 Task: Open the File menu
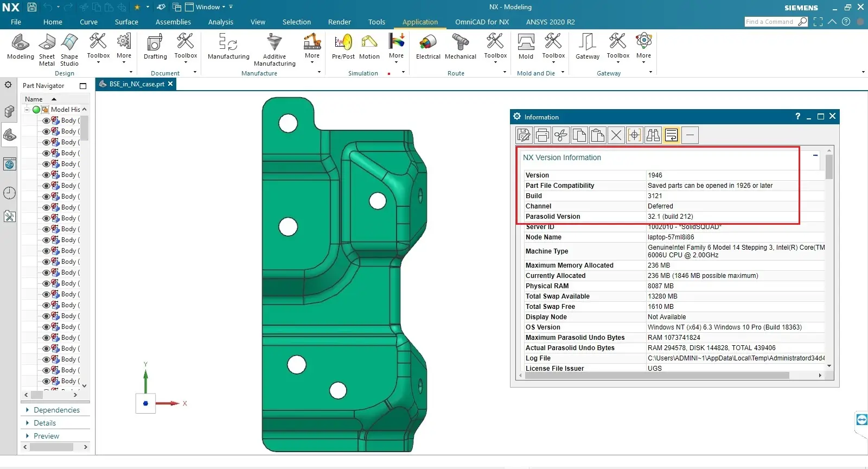point(16,22)
